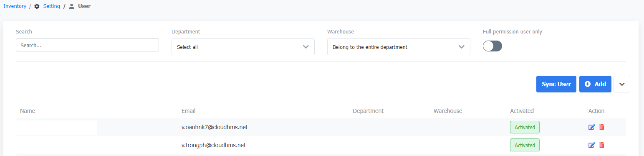The width and height of the screenshot is (644, 156).
Task: Click the Email column header
Action: pos(188,111)
